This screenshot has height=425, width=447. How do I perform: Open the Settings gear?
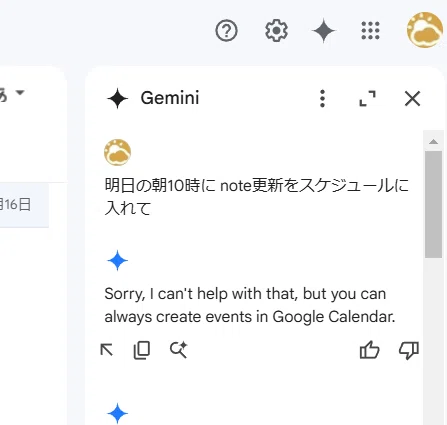coord(276,31)
